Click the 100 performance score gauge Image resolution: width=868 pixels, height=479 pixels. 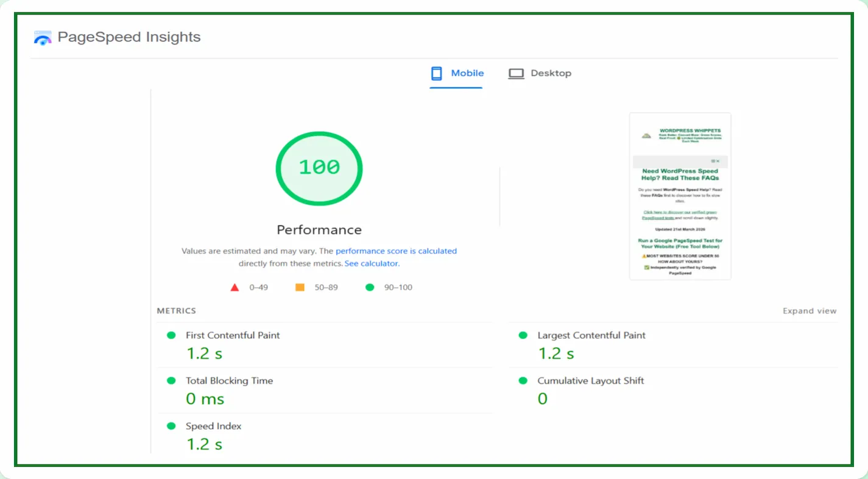319,169
